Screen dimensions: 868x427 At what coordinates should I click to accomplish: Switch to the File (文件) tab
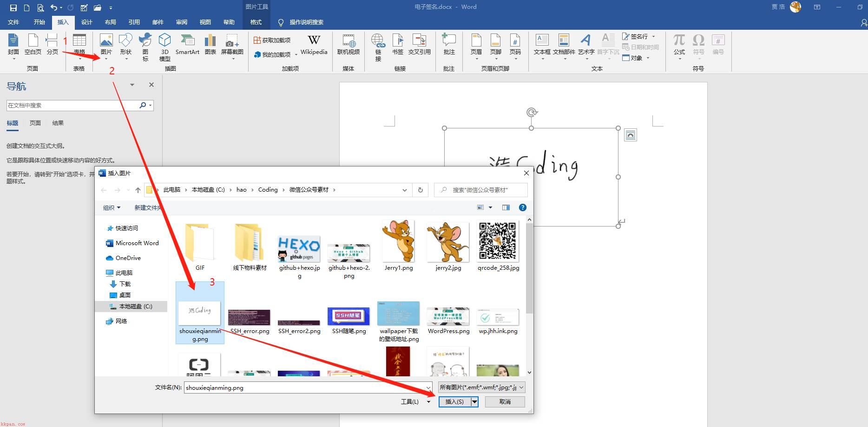tap(13, 22)
